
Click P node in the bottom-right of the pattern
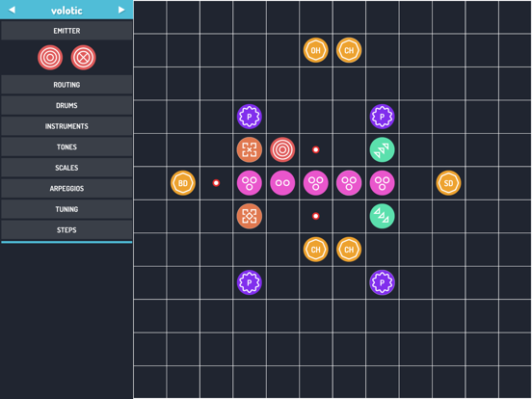coord(382,282)
